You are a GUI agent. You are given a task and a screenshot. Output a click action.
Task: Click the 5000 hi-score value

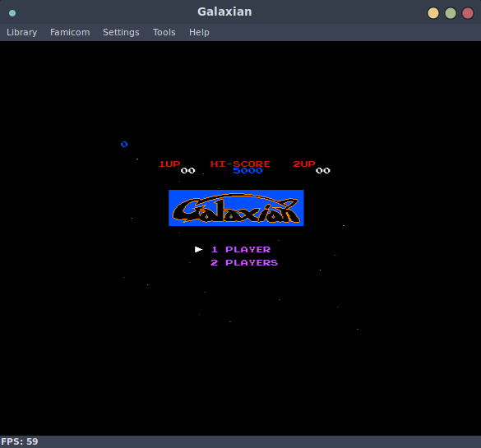pyautogui.click(x=247, y=170)
